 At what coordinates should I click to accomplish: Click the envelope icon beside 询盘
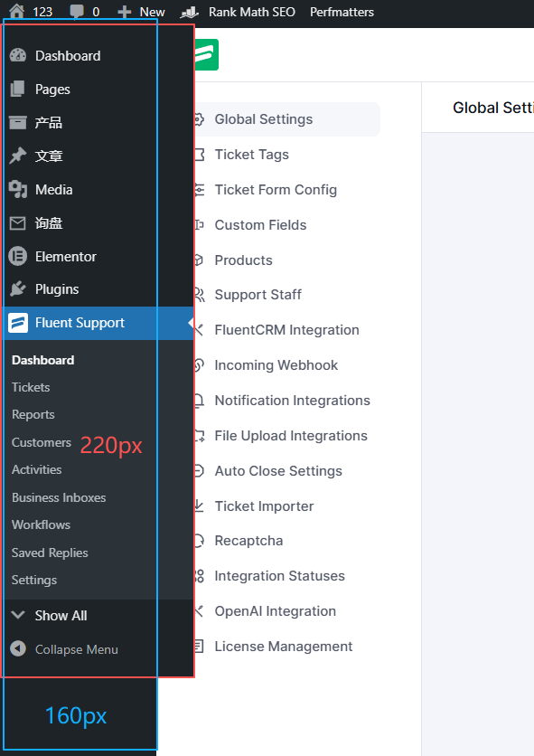point(18,223)
